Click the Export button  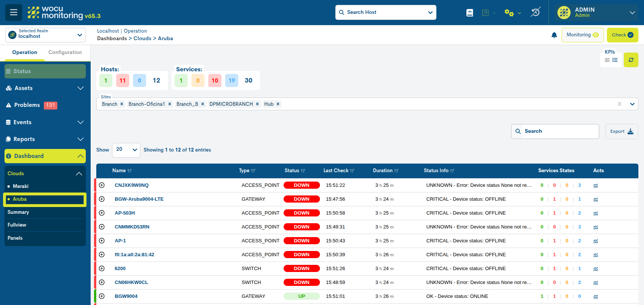(x=622, y=131)
